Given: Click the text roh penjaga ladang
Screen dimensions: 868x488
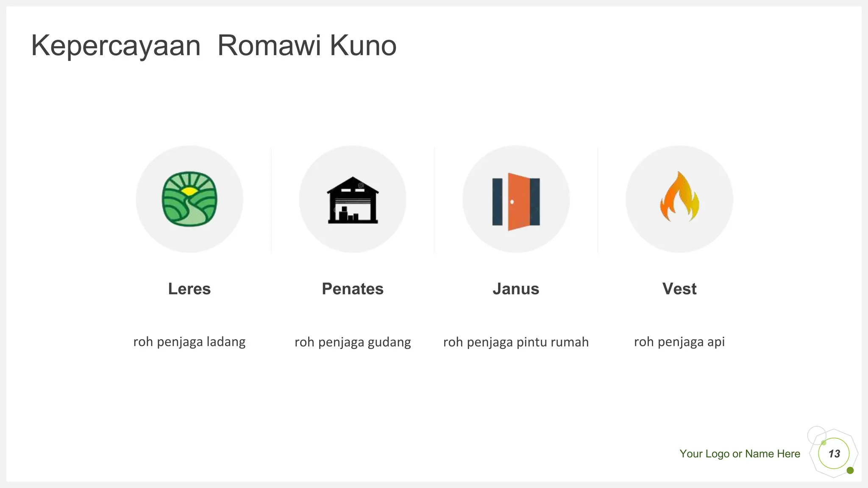Looking at the screenshot, I should (x=189, y=342).
